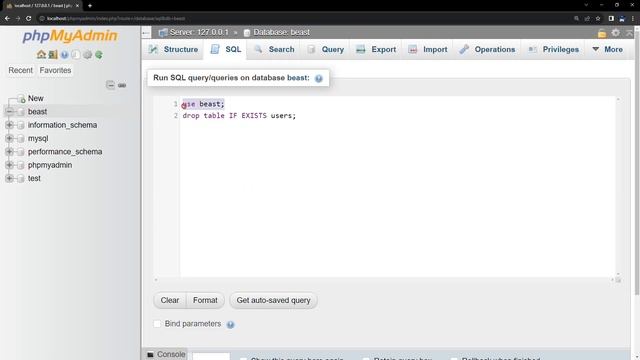Click the link/unlink main panel icon
640x360 pixels.
122,85
